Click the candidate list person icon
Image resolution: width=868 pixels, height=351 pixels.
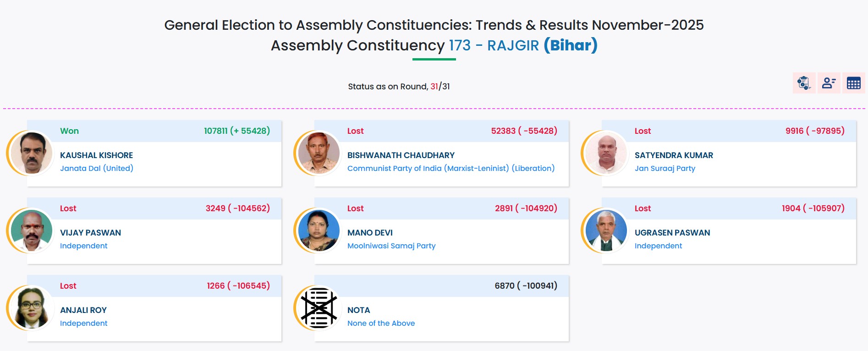tap(829, 83)
